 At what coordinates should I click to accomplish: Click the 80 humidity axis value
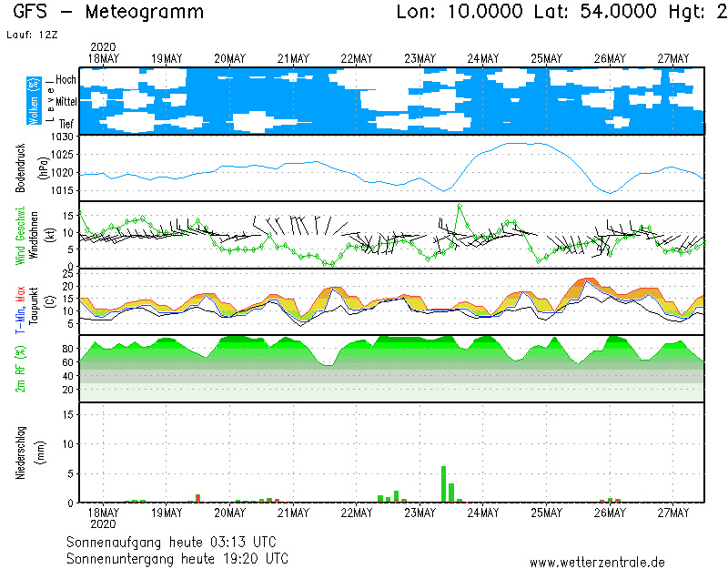coord(67,349)
